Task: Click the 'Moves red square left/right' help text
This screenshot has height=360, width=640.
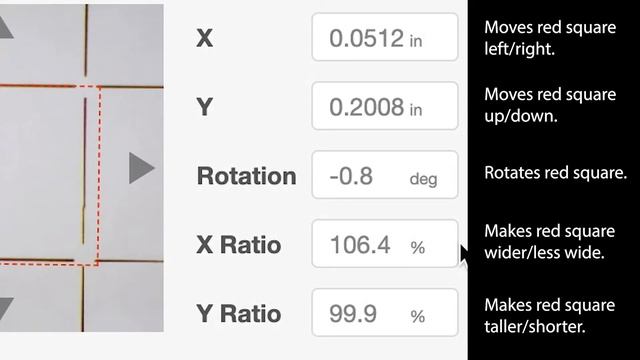Action: pos(550,38)
